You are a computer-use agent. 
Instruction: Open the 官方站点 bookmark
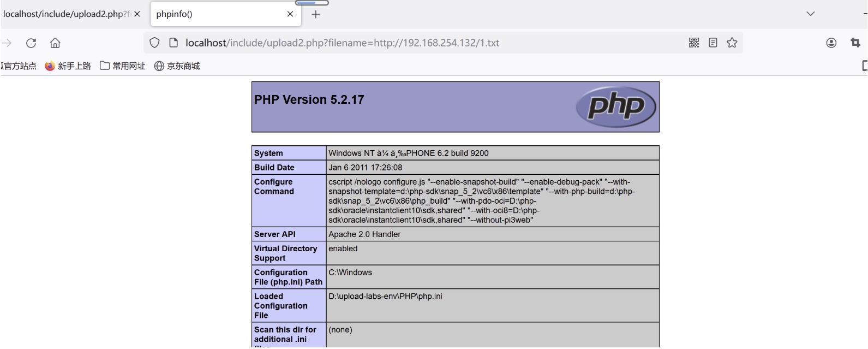(x=19, y=66)
